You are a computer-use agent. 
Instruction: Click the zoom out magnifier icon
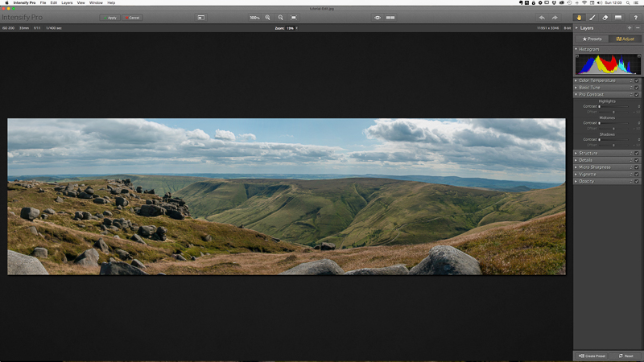(x=280, y=17)
